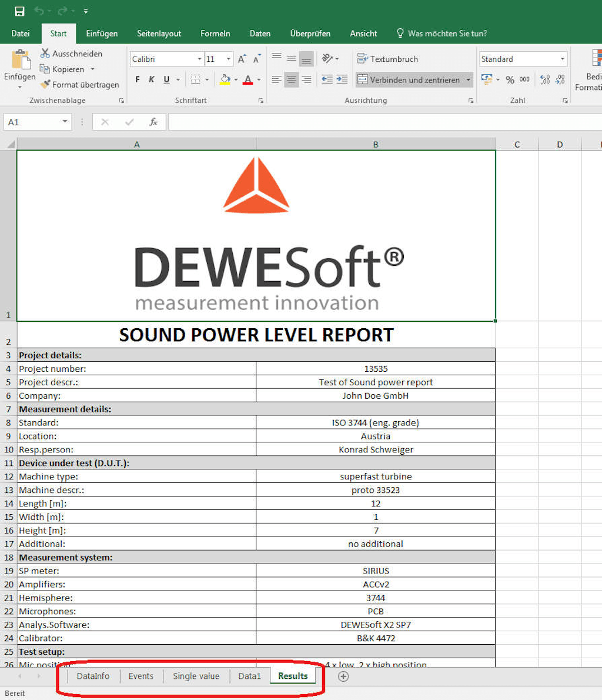The height and width of the screenshot is (700, 602).
Task: Toggle bold (F) formatting
Action: pyautogui.click(x=138, y=79)
